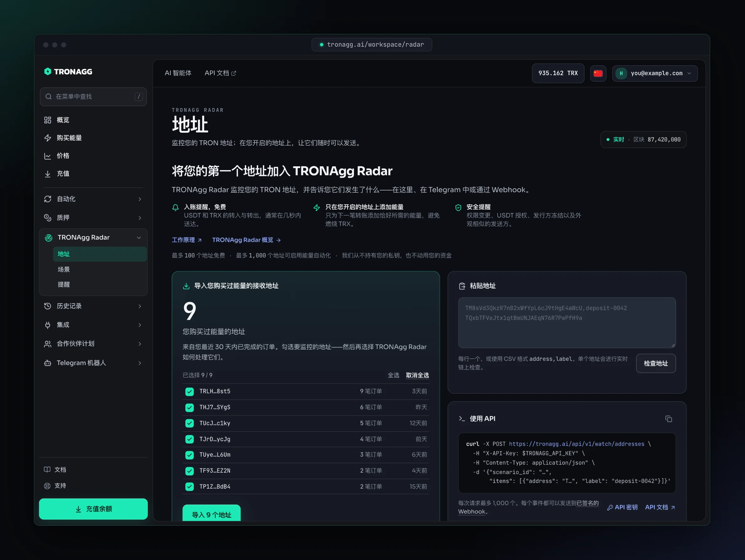Screen dimensions: 745x560
Task: Select the 场景 submenu item
Action: click(100, 270)
